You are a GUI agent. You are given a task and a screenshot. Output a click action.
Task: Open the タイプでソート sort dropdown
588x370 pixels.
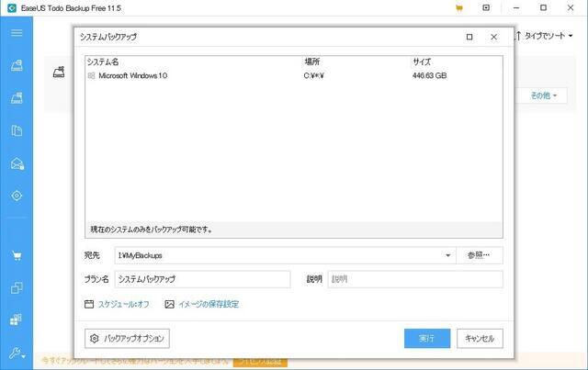[544, 36]
